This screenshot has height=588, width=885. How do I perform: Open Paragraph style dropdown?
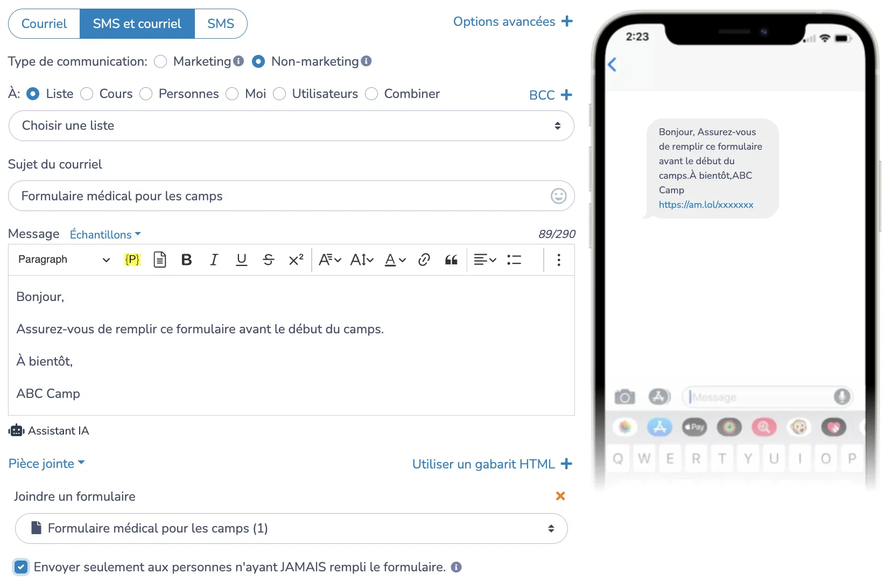[x=64, y=260]
